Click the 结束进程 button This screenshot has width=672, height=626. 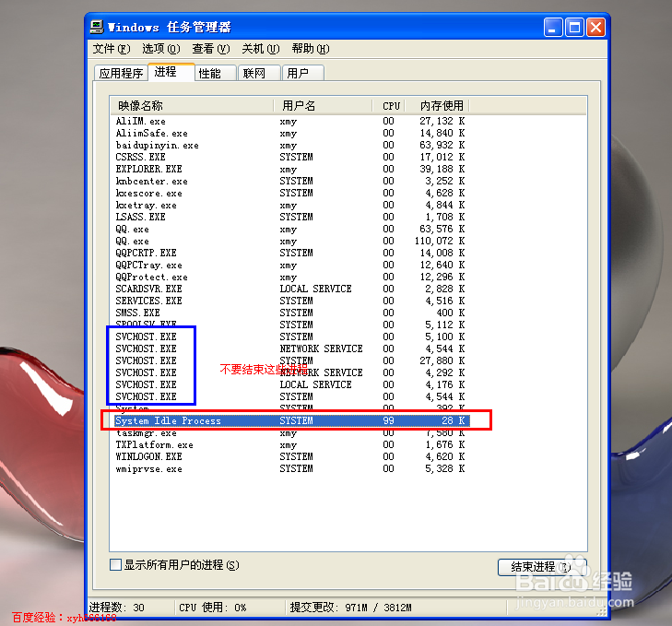coord(542,567)
